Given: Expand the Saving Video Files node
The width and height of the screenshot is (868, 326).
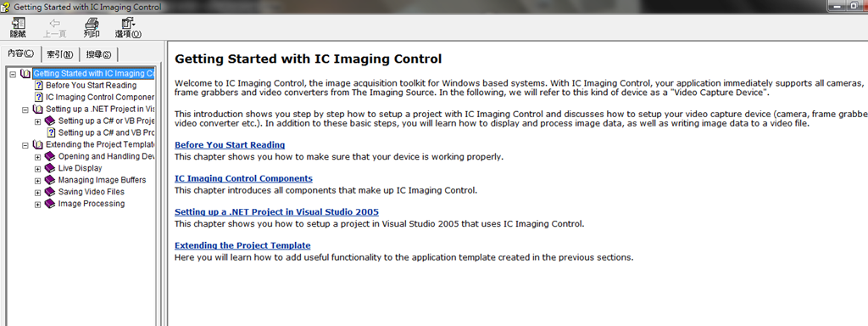Looking at the screenshot, I should point(37,193).
